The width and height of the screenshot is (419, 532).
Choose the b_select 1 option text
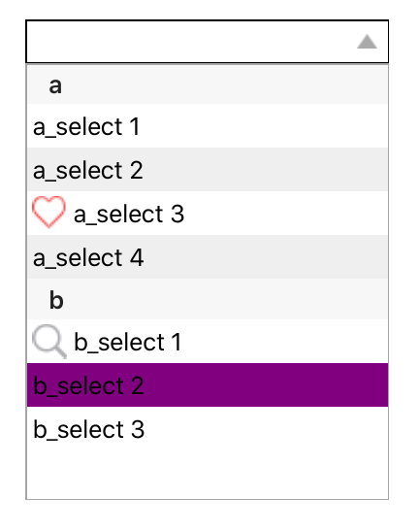point(127,342)
